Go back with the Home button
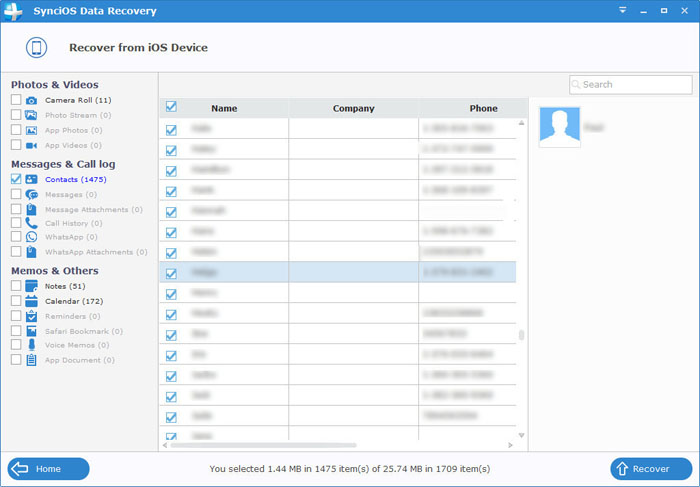Viewport: 700px width, 487px height. [48, 469]
